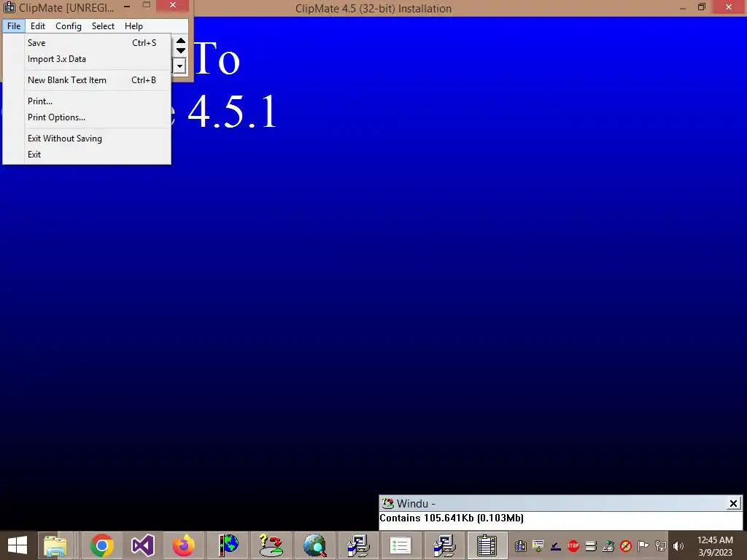The width and height of the screenshot is (747, 560).
Task: Minimize the ClipMate 4.5 Installation window
Action: (x=683, y=8)
